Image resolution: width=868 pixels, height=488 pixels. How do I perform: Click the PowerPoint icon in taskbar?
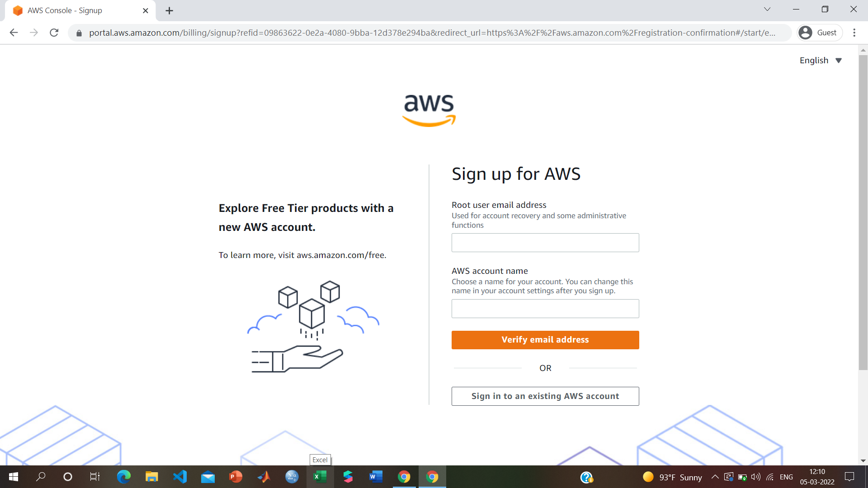click(x=236, y=476)
